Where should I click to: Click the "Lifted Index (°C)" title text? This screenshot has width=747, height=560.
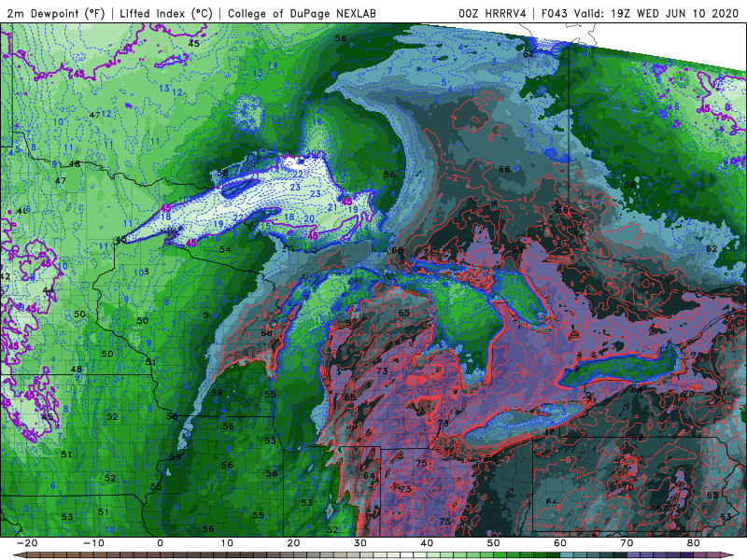tap(166, 13)
